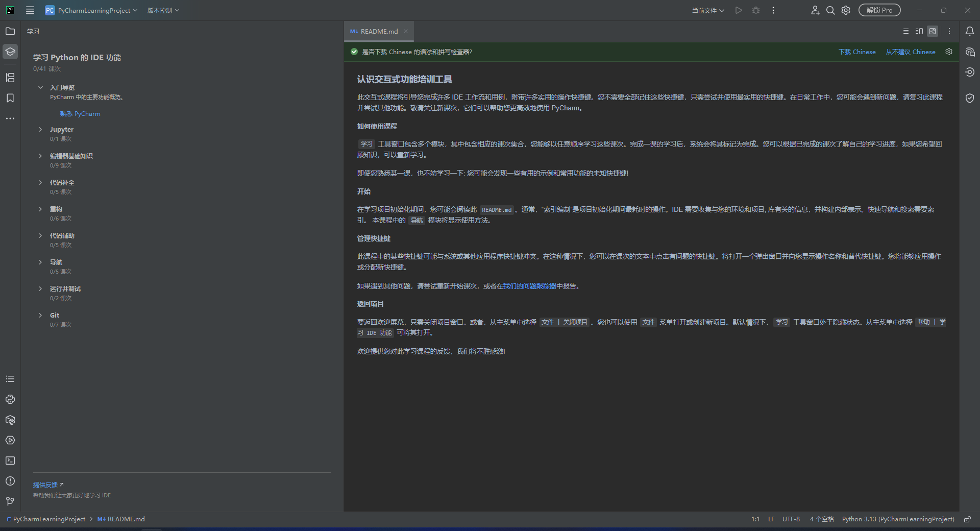Screen dimensions: 980x531
Task: Open the Git version control tool window
Action: (x=10, y=501)
